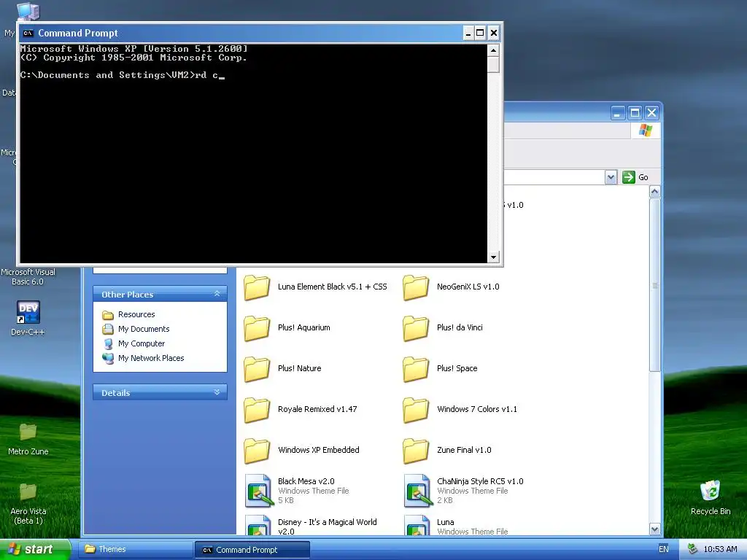Switch to the Command Prompt taskbar button
Screen dimensions: 747x560
pyautogui.click(x=252, y=550)
